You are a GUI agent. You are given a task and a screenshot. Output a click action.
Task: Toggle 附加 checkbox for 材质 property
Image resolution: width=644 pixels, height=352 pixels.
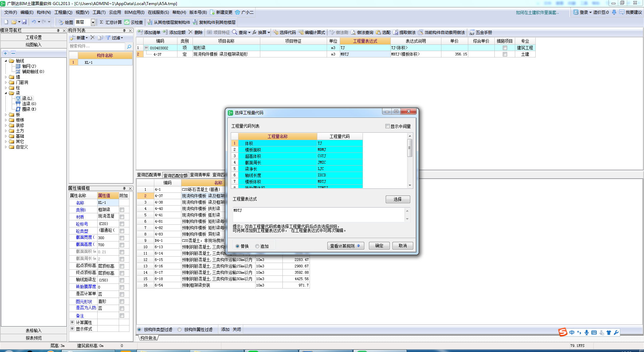122,217
